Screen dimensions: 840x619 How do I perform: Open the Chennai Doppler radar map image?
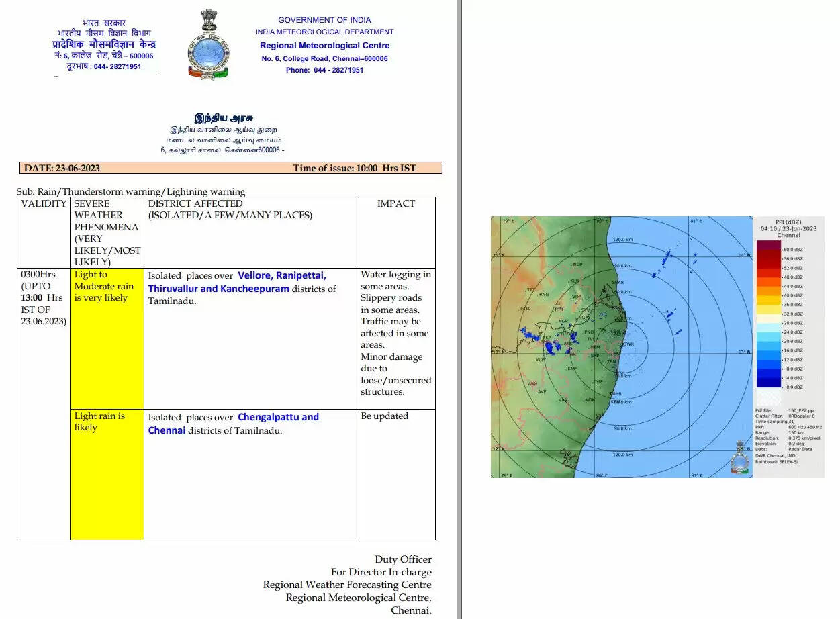(x=621, y=346)
